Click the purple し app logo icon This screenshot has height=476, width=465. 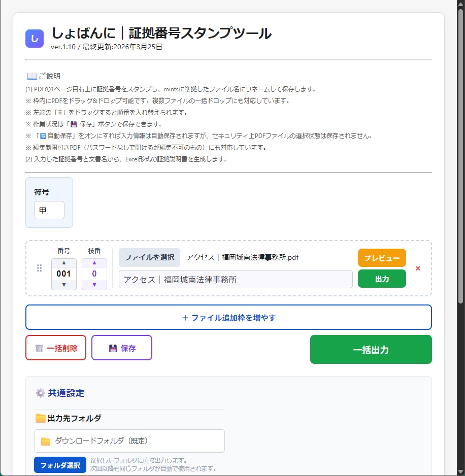[x=34, y=39]
